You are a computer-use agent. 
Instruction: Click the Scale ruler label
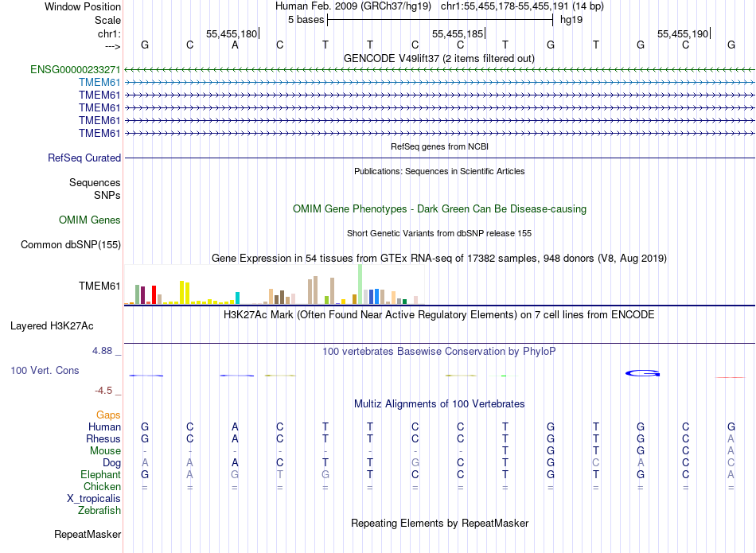(107, 20)
